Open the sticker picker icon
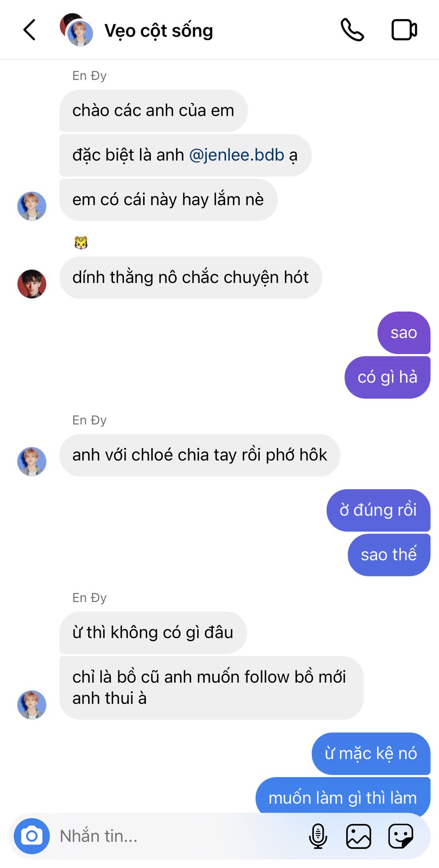Screen dimensions: 439x868 (401, 836)
